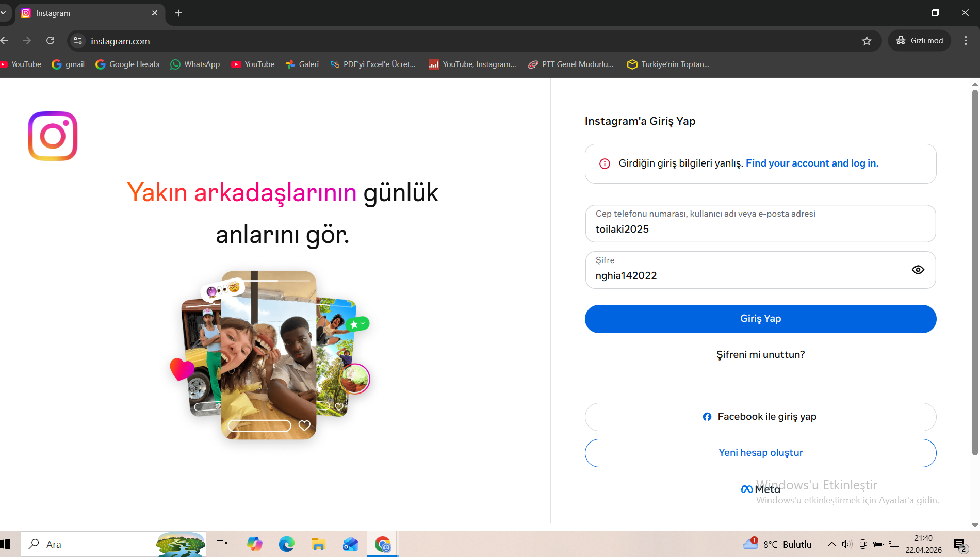The height and width of the screenshot is (557, 980).
Task: Open the Google Hesabı bookmark
Action: click(127, 64)
